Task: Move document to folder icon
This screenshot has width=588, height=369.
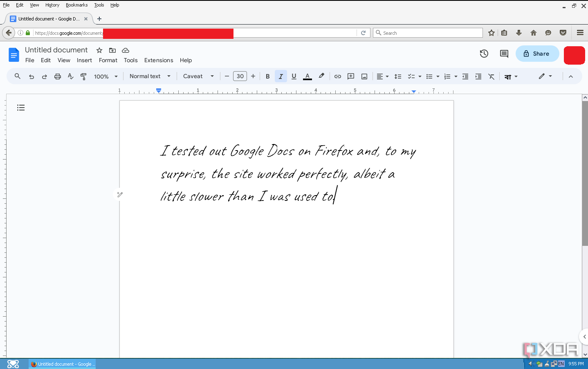Action: [112, 50]
